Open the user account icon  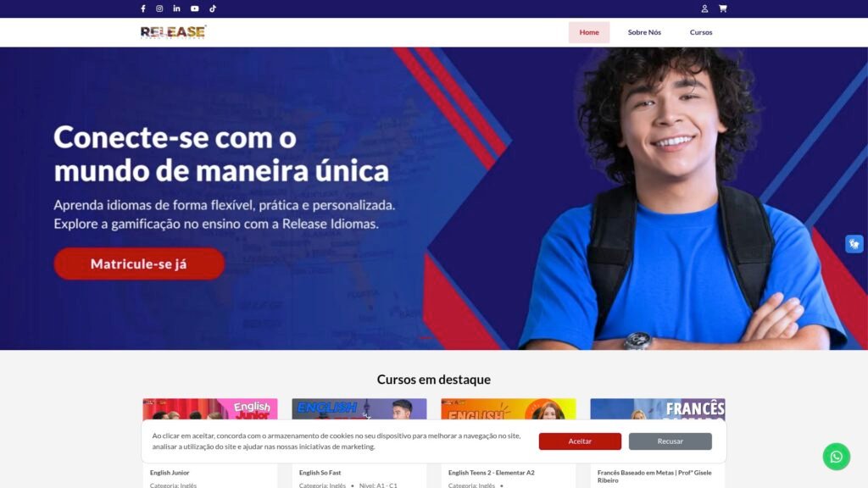pos(704,8)
